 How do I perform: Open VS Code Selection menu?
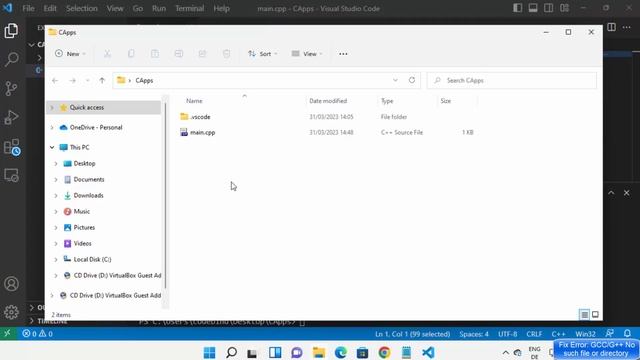coord(82,8)
